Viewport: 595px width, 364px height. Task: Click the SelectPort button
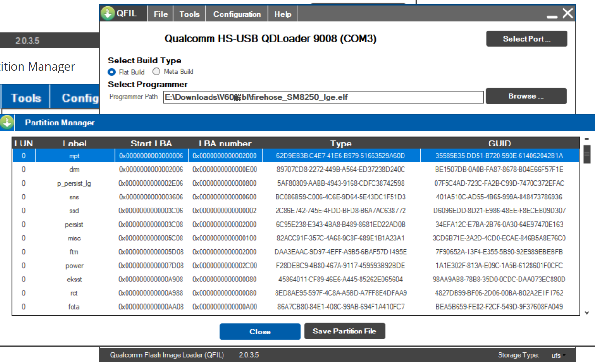point(526,39)
